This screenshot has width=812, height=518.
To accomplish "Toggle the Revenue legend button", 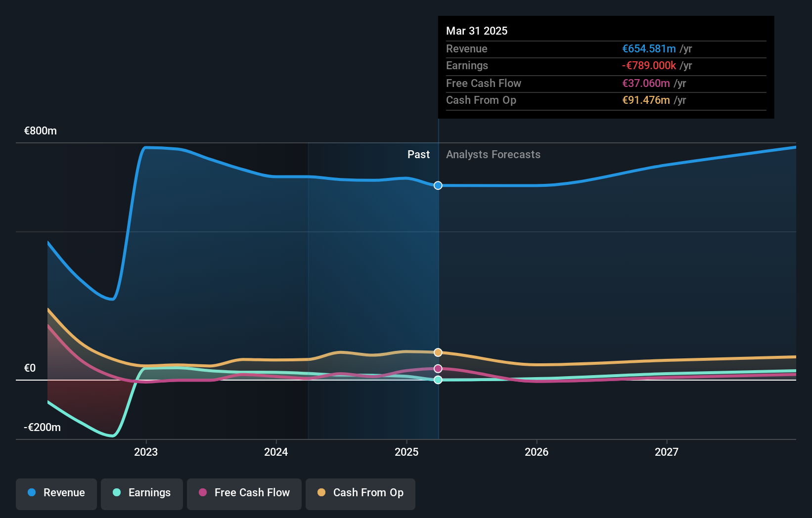I will [x=56, y=493].
